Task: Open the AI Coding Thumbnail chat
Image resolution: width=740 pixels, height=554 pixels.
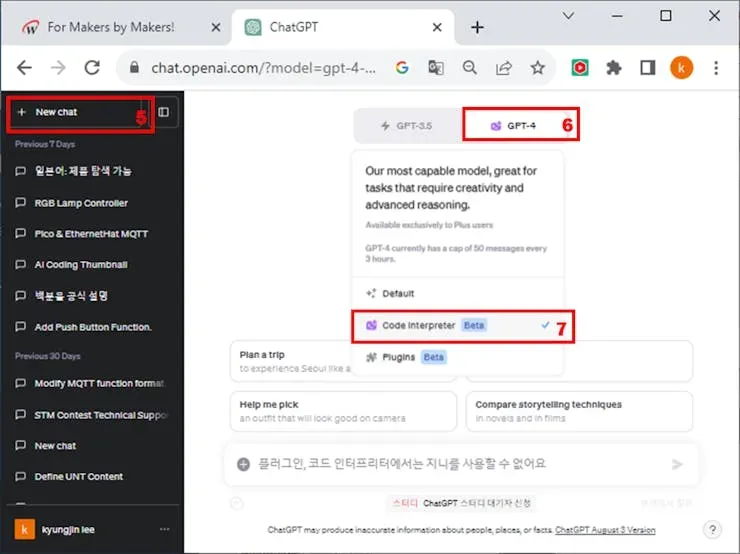Action: click(81, 265)
